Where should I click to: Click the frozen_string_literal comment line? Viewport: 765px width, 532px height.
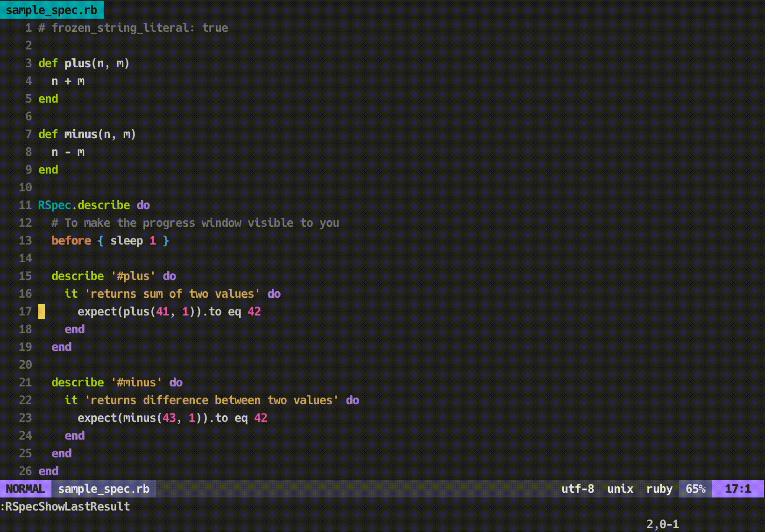tap(133, 28)
